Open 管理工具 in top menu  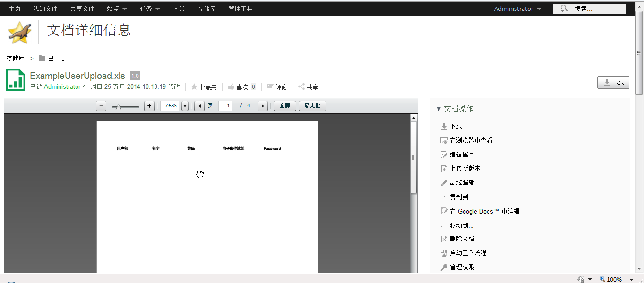coord(240,9)
